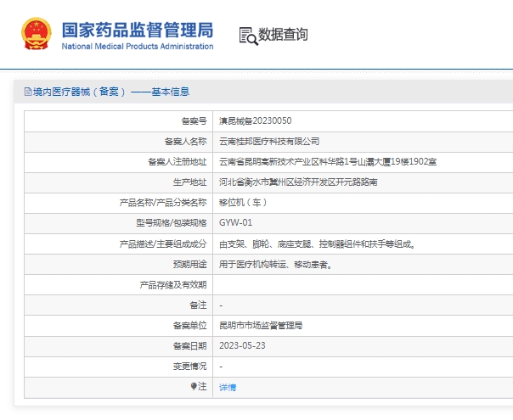Click the info bulb icon next to 注
The image size is (513, 420).
[x=194, y=387]
